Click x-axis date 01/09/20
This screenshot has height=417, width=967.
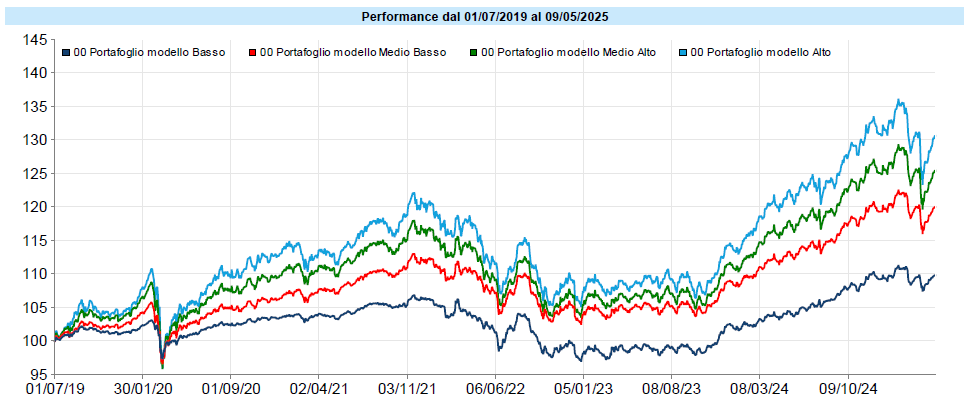pos(231,389)
